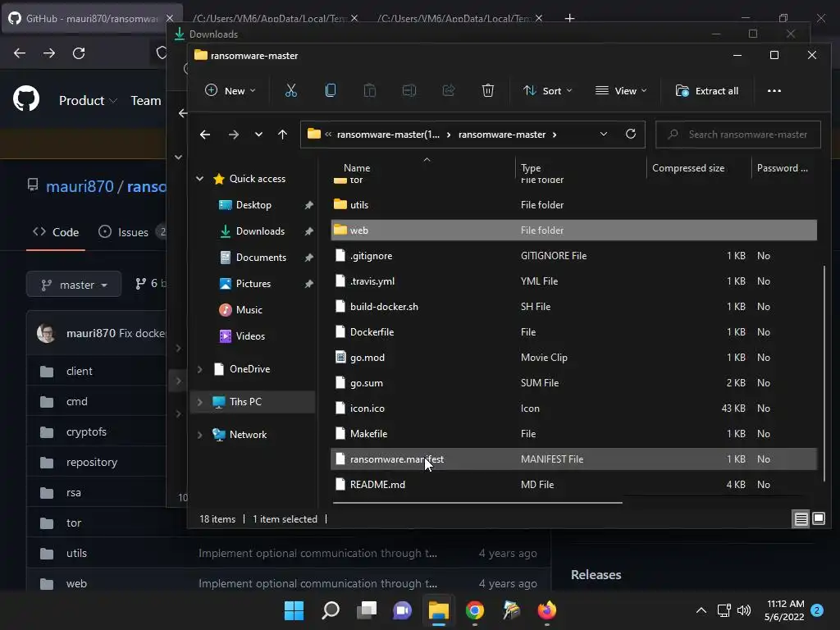Switch to the GitHub mauri870/ransomware browser tab
The image size is (840, 630).
click(x=91, y=18)
